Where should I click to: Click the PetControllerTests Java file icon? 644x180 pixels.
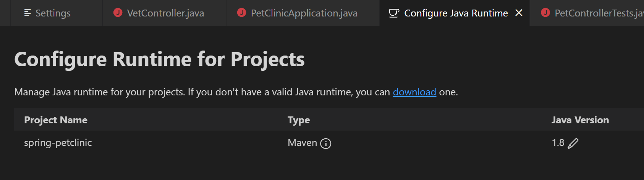tap(545, 13)
